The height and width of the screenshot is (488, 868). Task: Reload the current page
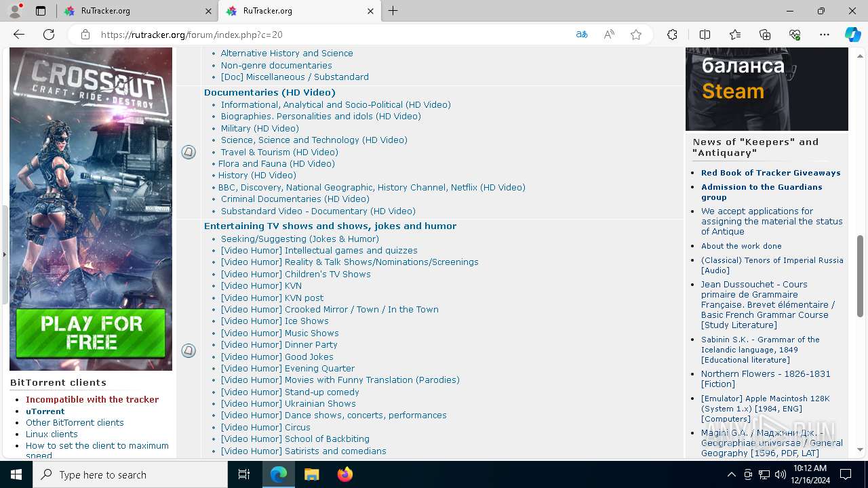click(x=49, y=35)
